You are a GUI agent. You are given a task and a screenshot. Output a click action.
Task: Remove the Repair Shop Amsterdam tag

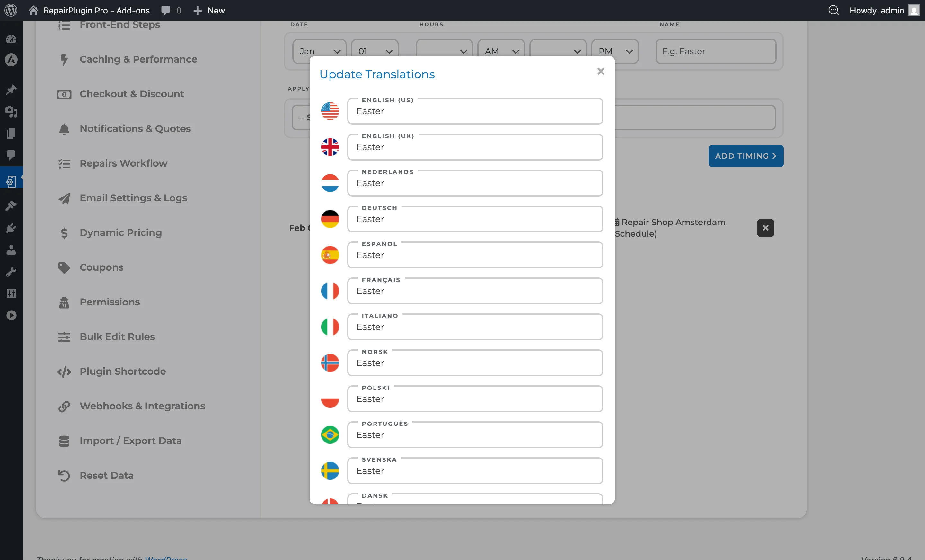coord(765,228)
